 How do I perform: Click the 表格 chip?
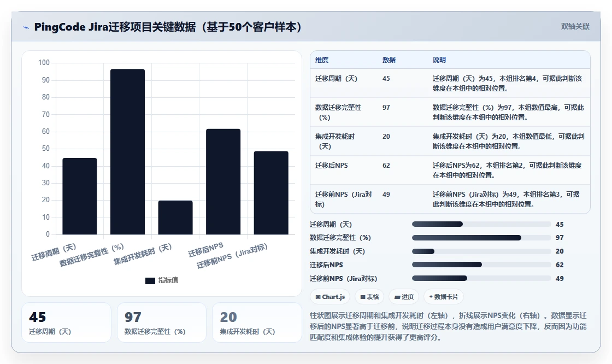click(369, 297)
